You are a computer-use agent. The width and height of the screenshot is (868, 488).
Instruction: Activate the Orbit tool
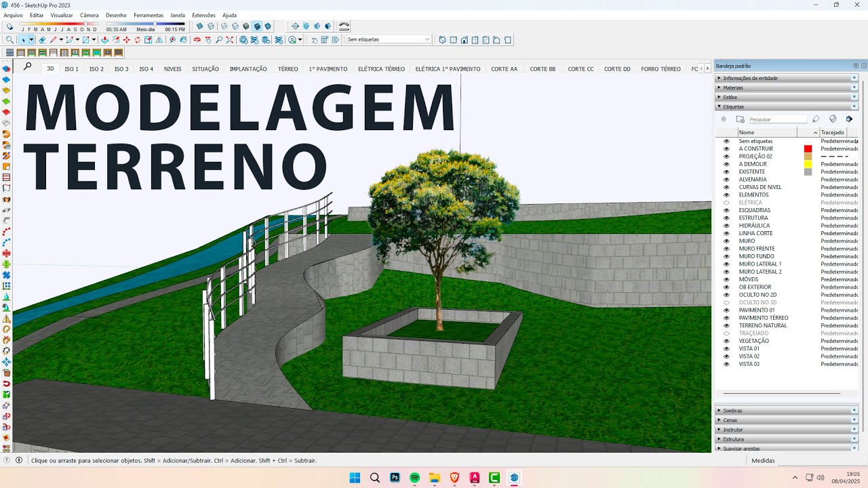[197, 39]
